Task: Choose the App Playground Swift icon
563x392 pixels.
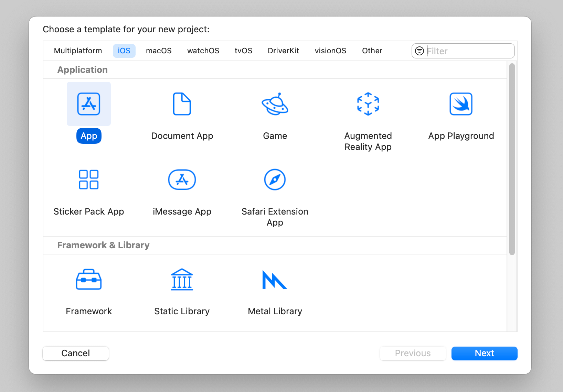Action: coord(461,104)
